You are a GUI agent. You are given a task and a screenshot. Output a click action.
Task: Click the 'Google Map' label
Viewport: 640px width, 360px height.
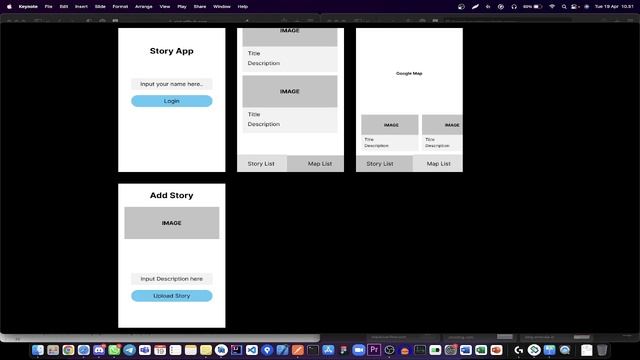point(409,73)
